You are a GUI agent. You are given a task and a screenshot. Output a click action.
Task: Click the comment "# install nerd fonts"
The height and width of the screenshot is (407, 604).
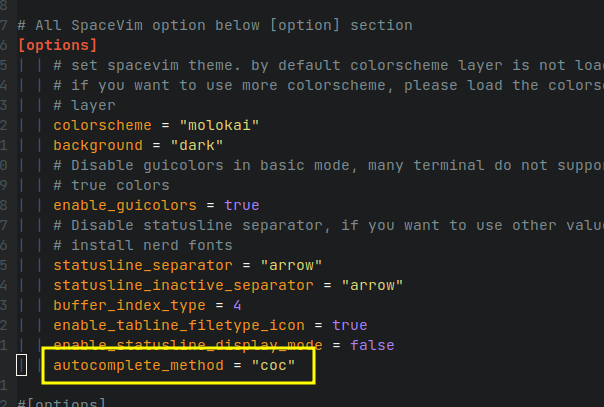(x=143, y=245)
